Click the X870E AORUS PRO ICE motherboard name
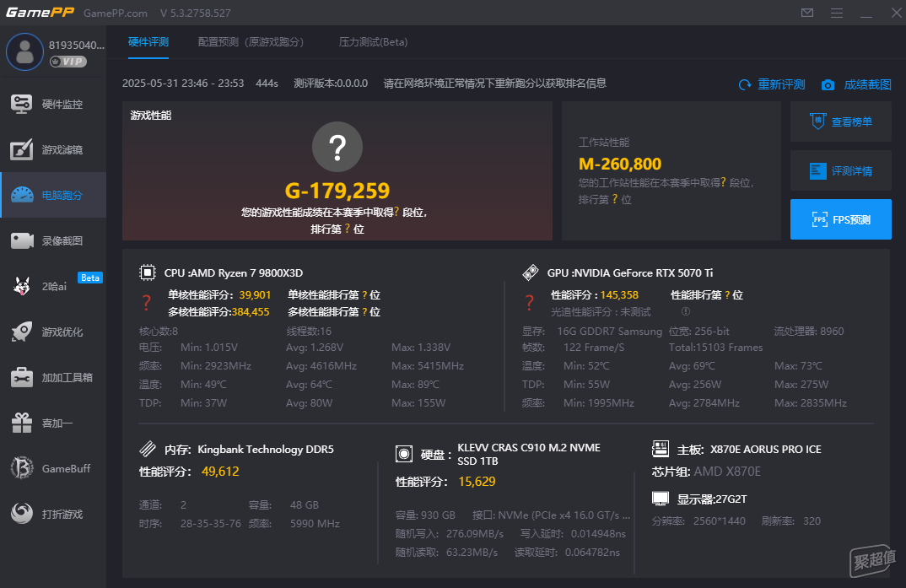 [x=766, y=450]
